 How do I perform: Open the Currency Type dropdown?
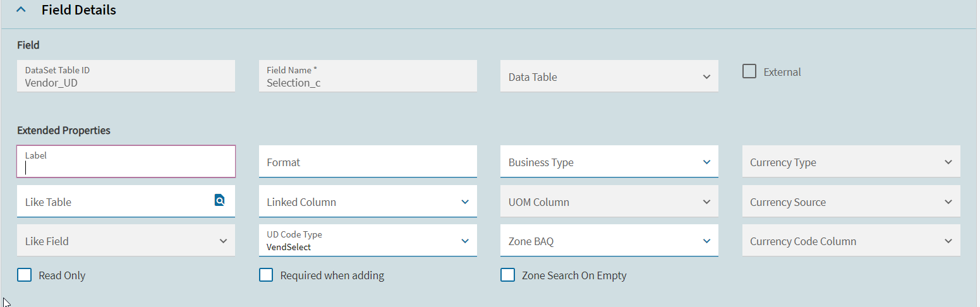(x=851, y=162)
